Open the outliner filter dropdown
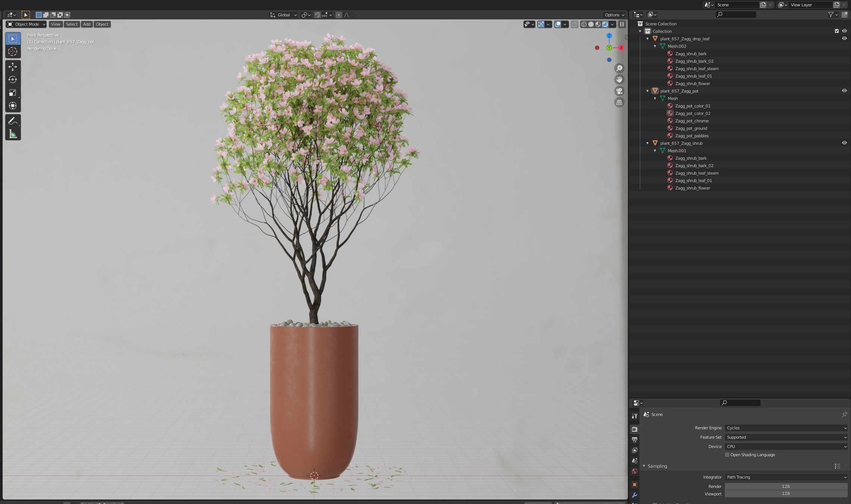Viewport: 851px width, 504px height. click(x=833, y=15)
